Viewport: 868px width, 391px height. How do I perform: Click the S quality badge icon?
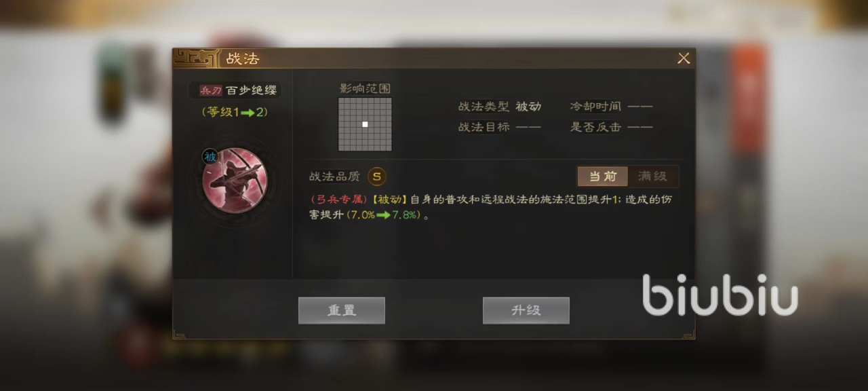coord(377,176)
